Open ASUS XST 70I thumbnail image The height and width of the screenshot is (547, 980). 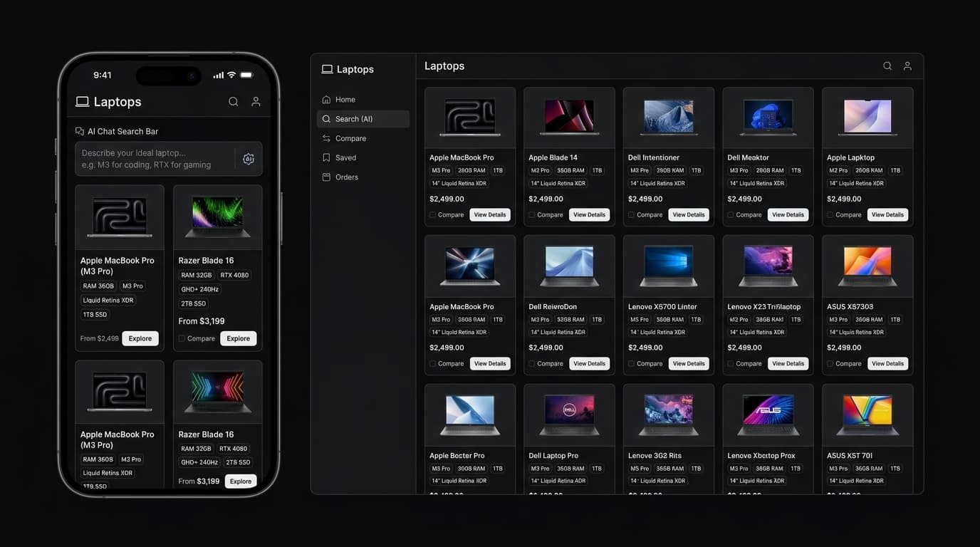[867, 415]
